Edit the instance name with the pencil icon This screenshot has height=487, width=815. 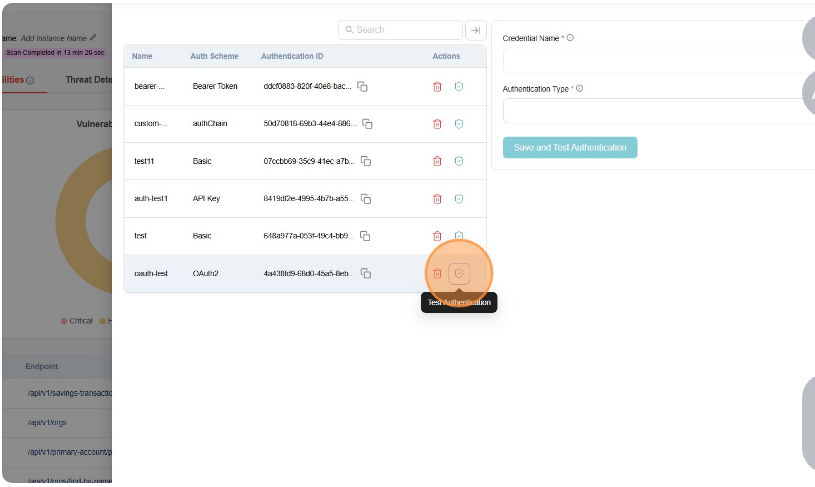pyautogui.click(x=93, y=37)
